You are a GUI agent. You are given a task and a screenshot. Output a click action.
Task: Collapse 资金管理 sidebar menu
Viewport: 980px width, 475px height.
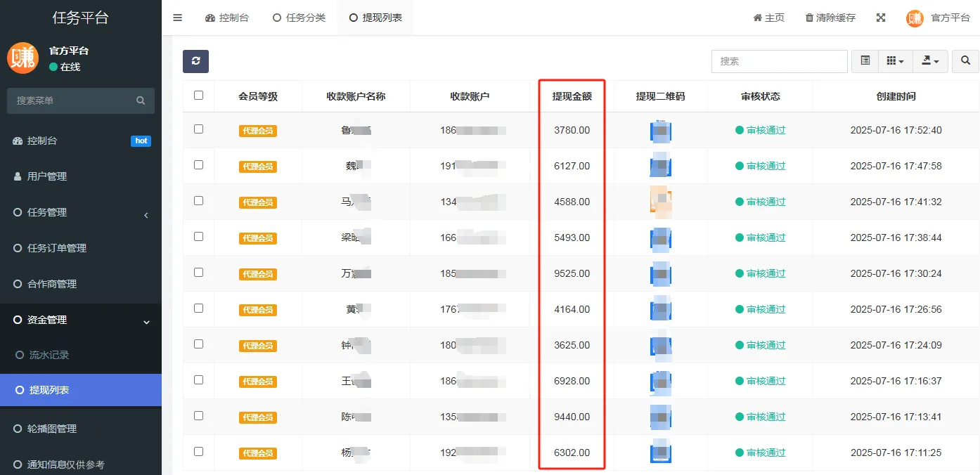81,320
